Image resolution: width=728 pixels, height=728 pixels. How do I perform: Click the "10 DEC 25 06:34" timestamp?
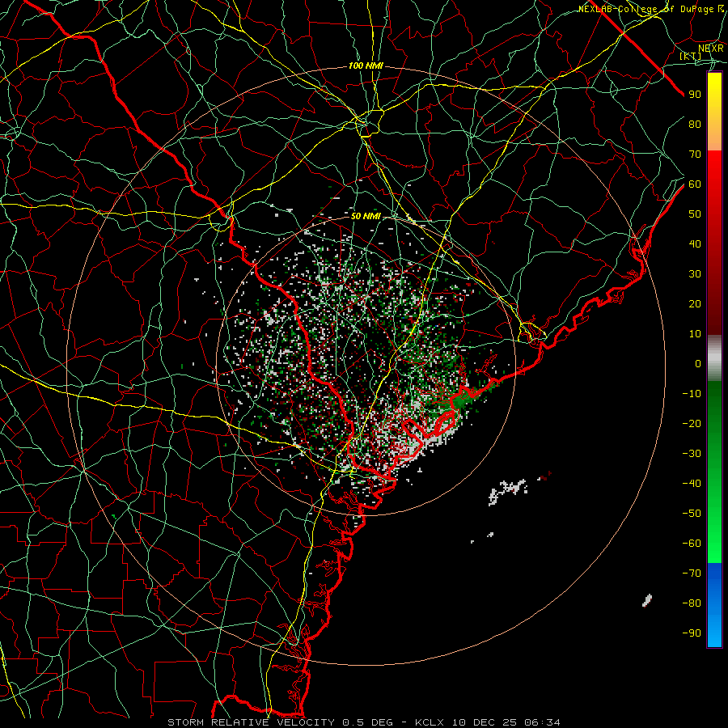[x=506, y=722]
